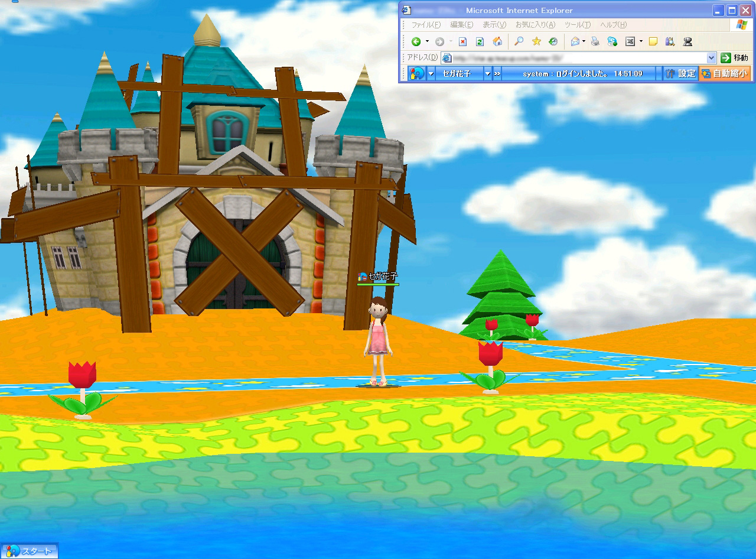Expand the chat bar with the » chevron

click(x=497, y=73)
